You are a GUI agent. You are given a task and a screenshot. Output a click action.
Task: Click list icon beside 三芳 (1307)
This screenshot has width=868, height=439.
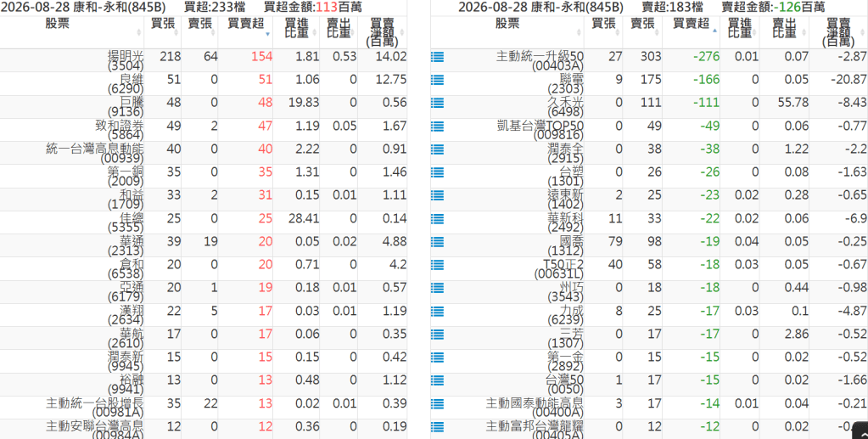tap(437, 335)
